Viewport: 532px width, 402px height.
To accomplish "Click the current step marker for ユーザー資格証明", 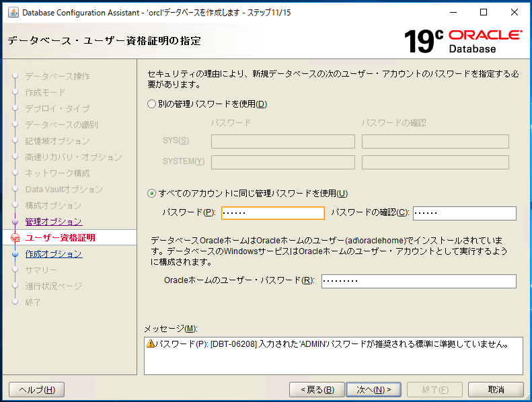I will pyautogui.click(x=15, y=238).
